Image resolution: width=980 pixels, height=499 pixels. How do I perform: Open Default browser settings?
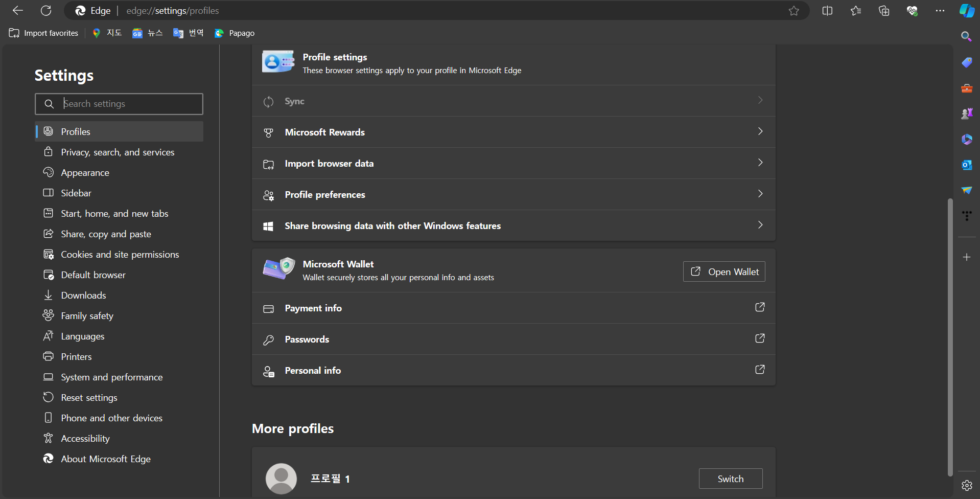tap(119, 275)
